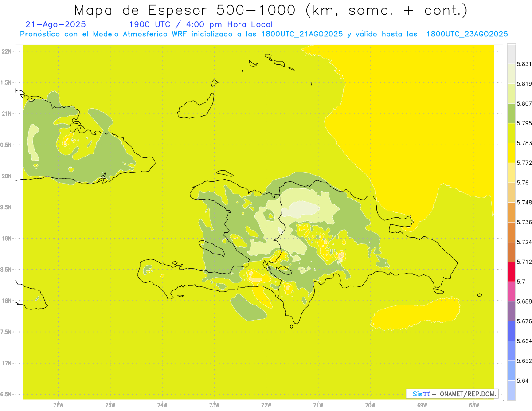Click the legend value 5.748
This screenshot has height=411, width=532.
[524, 202]
